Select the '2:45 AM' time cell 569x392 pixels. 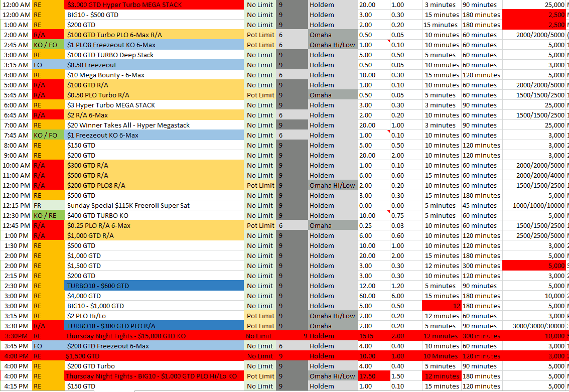click(16, 45)
